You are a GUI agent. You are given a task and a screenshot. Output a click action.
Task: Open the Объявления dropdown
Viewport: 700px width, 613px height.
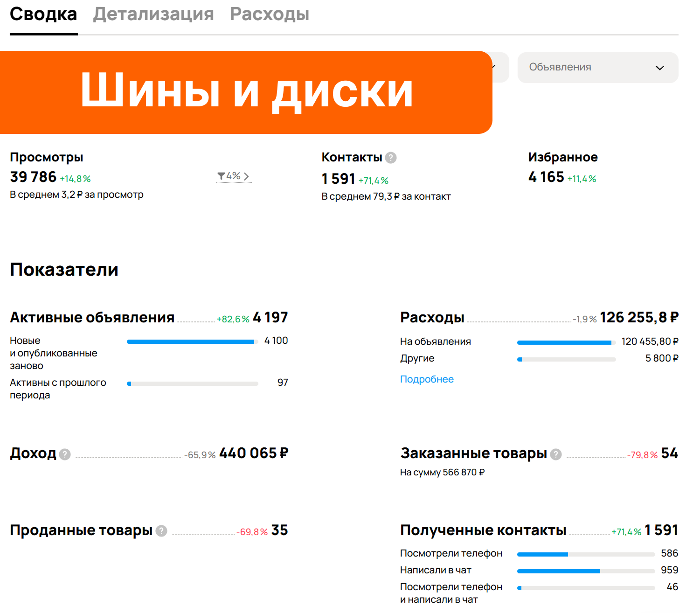[597, 68]
